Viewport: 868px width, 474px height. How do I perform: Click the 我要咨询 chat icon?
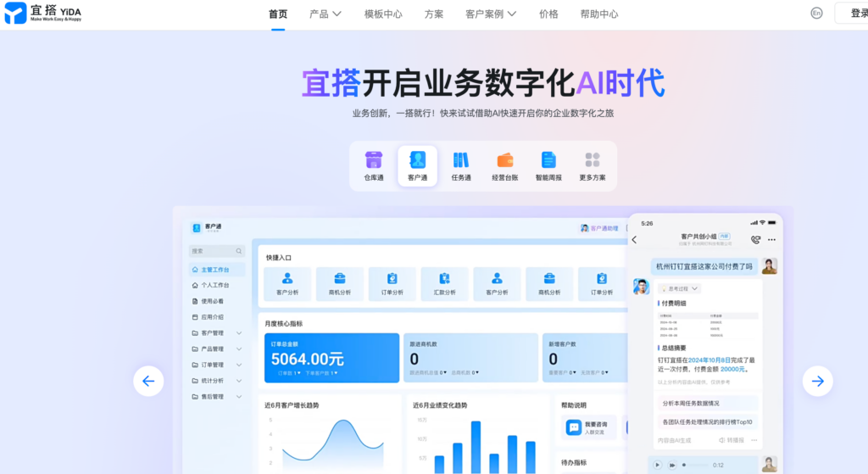point(574,427)
